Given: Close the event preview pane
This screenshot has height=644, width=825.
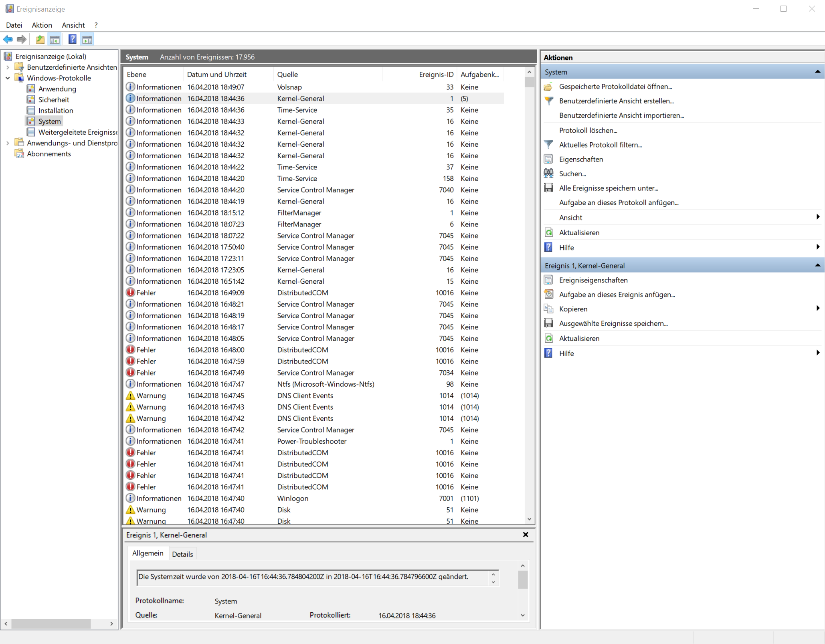Looking at the screenshot, I should [526, 535].
